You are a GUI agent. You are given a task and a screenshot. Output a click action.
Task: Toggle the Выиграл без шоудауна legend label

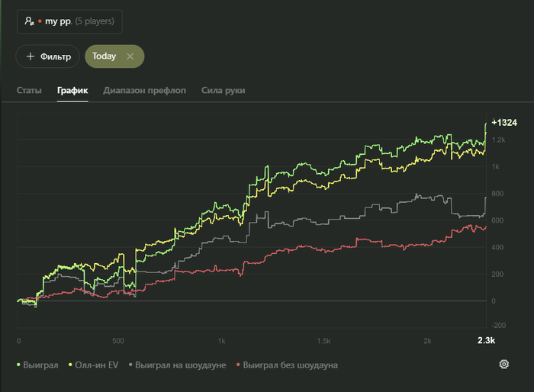(292, 365)
